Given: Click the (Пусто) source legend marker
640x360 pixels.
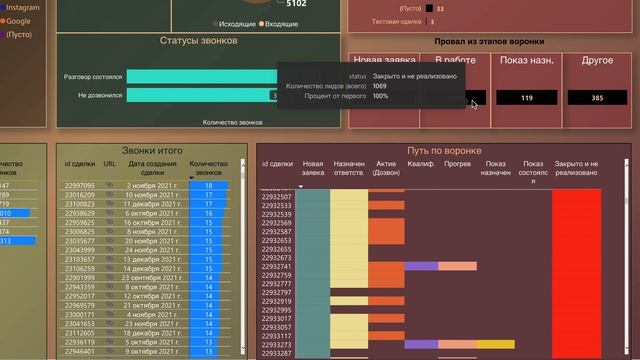Looking at the screenshot, I should click(2, 35).
